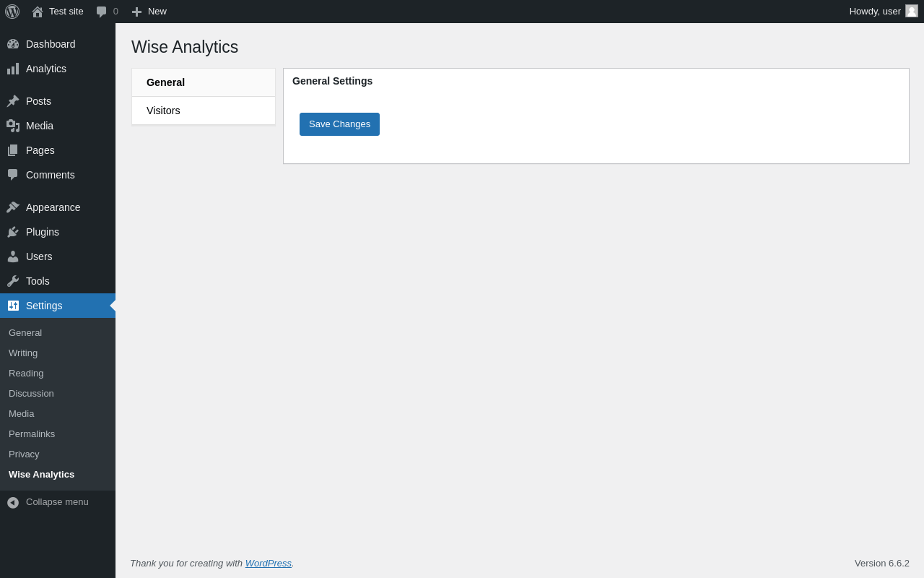
Task: Open Plugins via the plug icon
Action: [x=13, y=232]
